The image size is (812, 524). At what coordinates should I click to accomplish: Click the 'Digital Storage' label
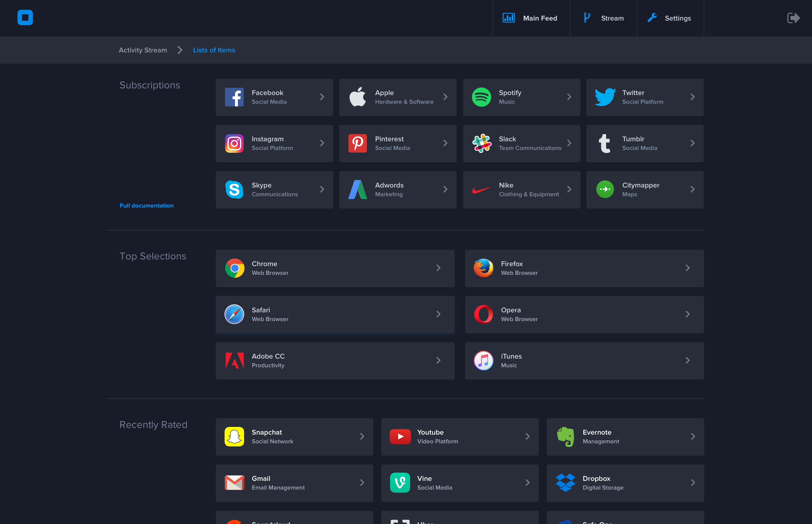pos(603,488)
